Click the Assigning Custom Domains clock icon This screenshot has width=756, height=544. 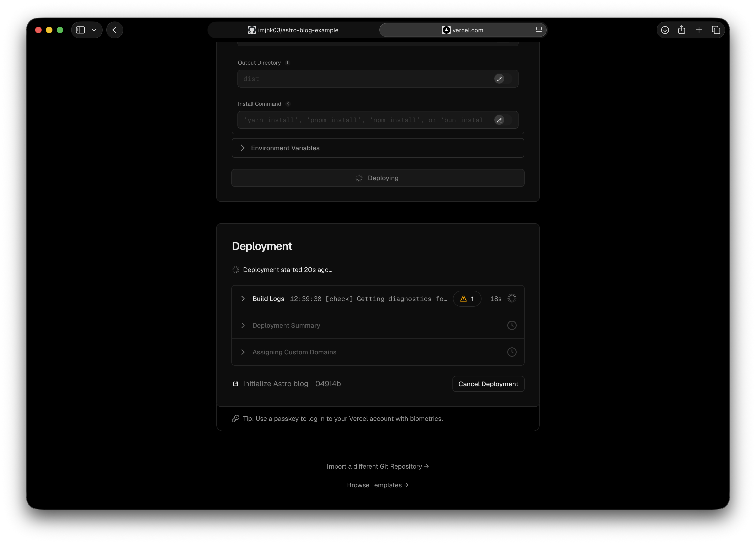[512, 352]
